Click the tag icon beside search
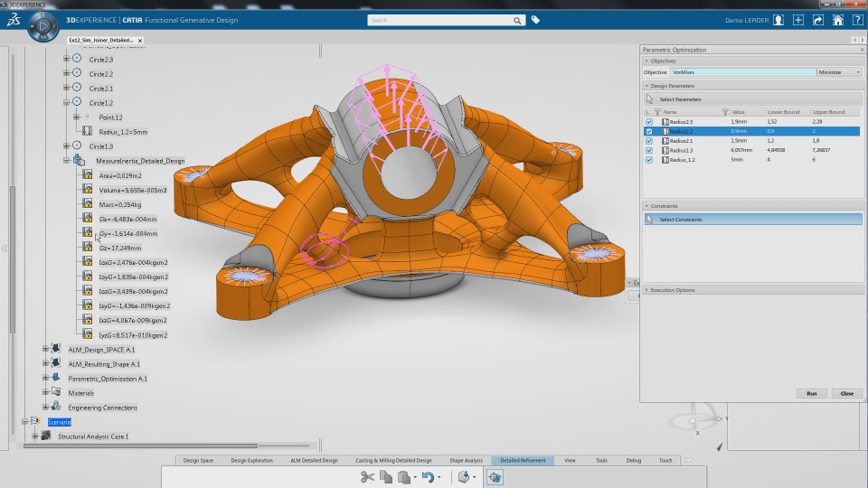868x488 pixels. click(x=535, y=20)
